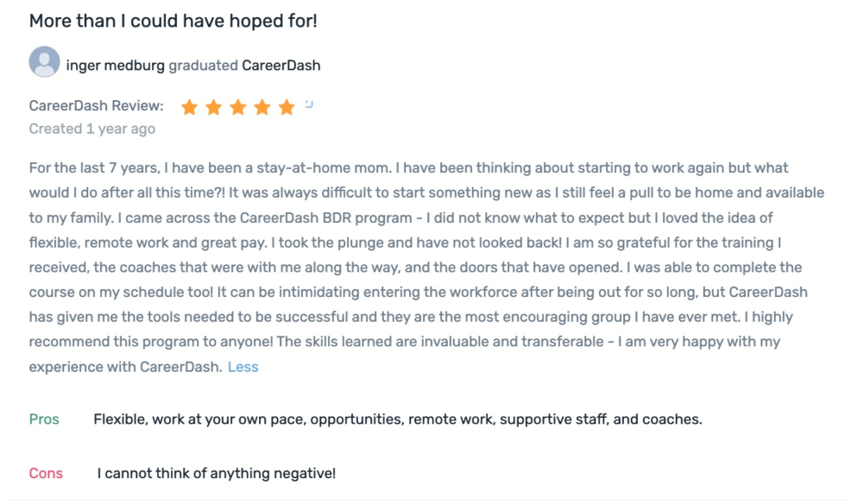This screenshot has height=504, width=863.
Task: Click the fourth rating star
Action: coord(262,107)
